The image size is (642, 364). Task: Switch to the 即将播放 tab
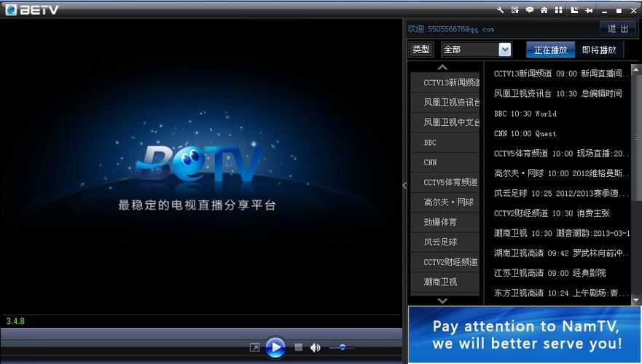click(599, 50)
